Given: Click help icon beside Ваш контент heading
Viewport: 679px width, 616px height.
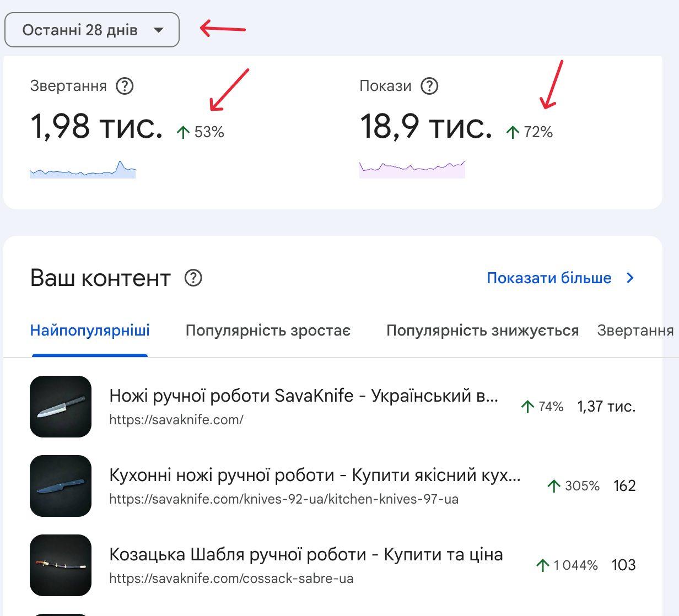Looking at the screenshot, I should pos(193,278).
